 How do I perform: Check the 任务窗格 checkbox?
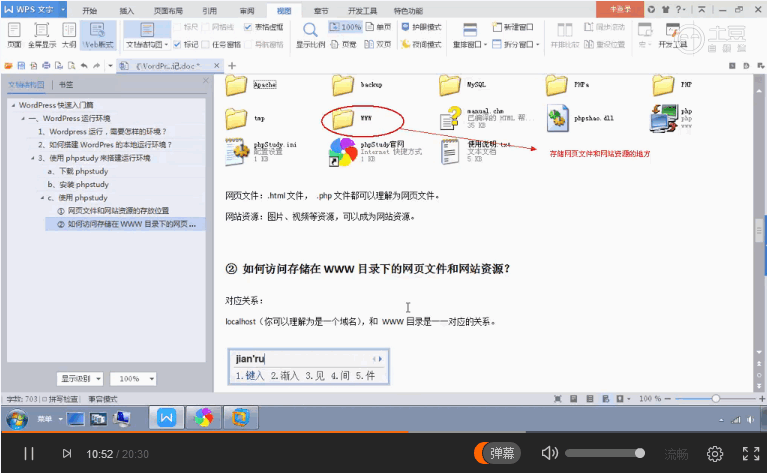pos(205,45)
